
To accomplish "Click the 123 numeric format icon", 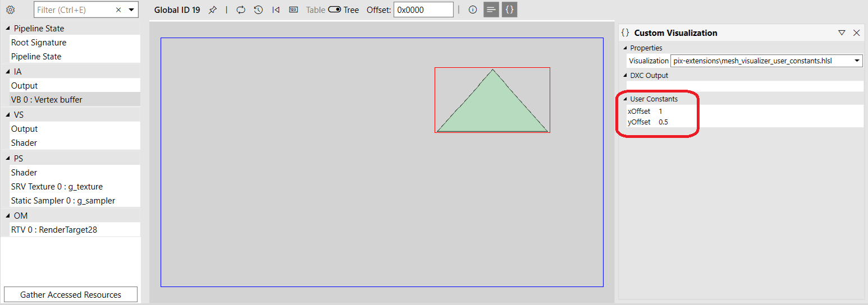I will click(293, 10).
